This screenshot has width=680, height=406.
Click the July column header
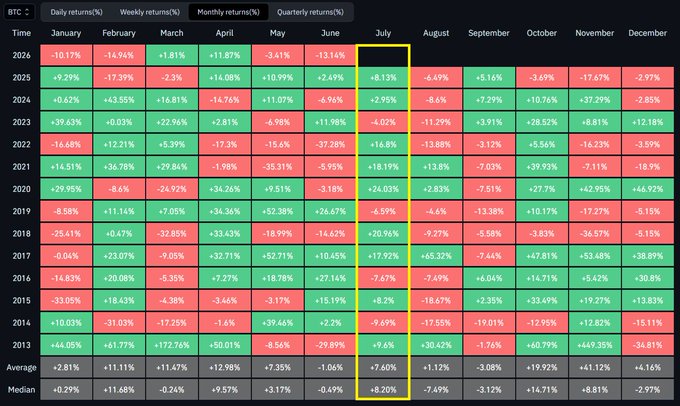pyautogui.click(x=383, y=33)
